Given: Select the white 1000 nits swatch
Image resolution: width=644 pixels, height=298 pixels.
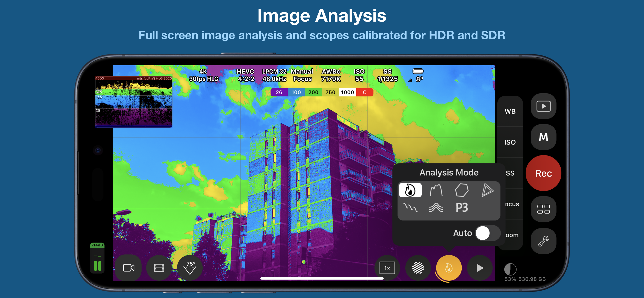Looking at the screenshot, I should pyautogui.click(x=347, y=92).
